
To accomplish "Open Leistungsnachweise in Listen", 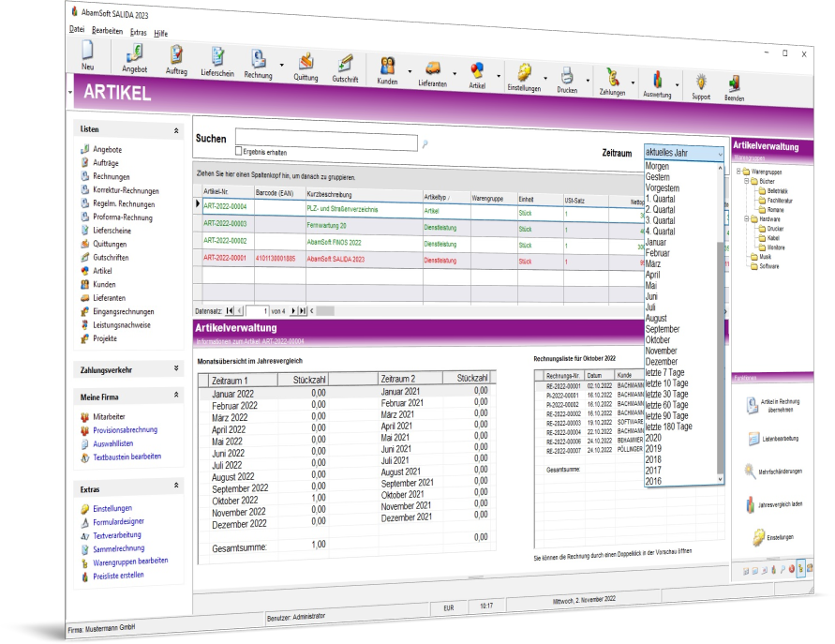I will [122, 325].
